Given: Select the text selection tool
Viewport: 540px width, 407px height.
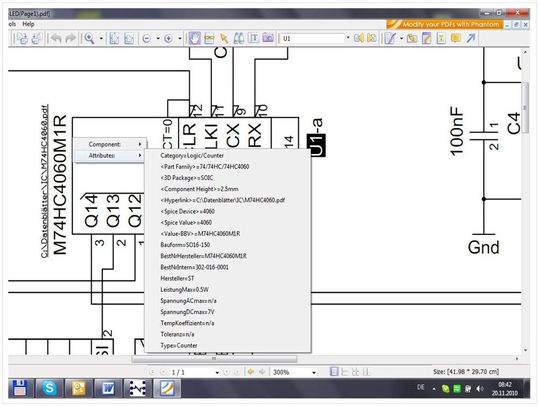Looking at the screenshot, I should point(253,38).
